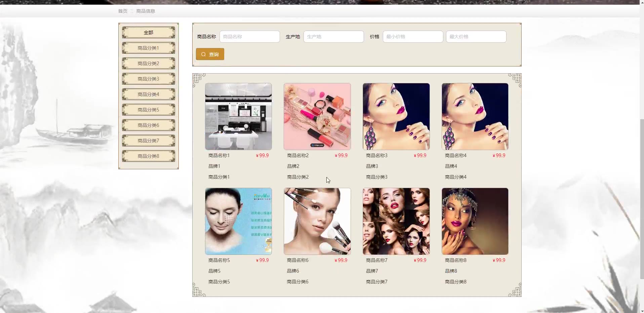
Task: Click 商品分类2 label under product 2
Action: pos(298,177)
